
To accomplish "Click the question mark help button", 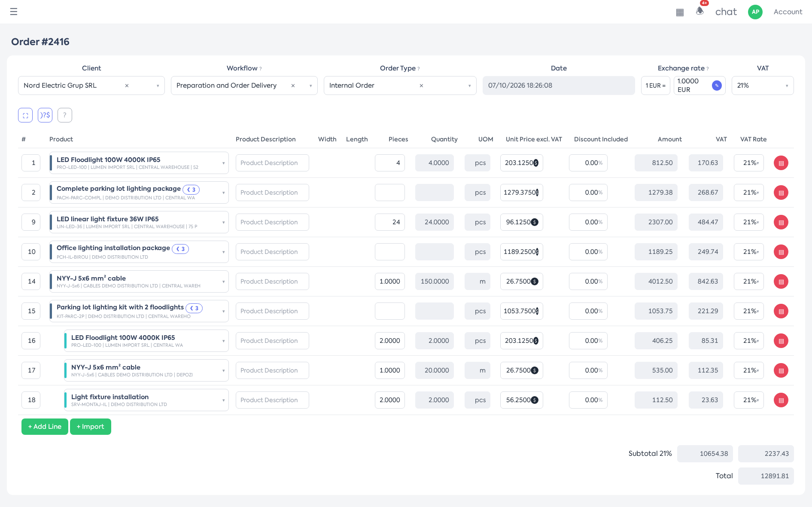I will (x=65, y=115).
